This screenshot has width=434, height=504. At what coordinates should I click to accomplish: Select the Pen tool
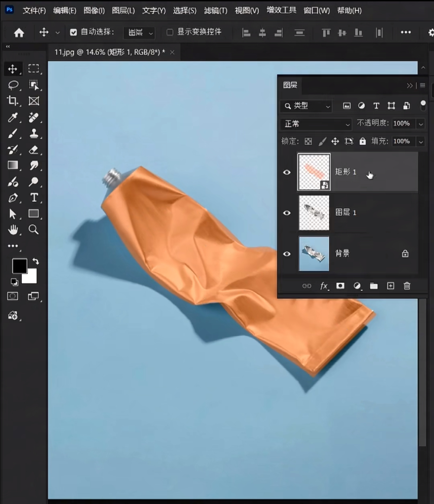[x=13, y=198]
